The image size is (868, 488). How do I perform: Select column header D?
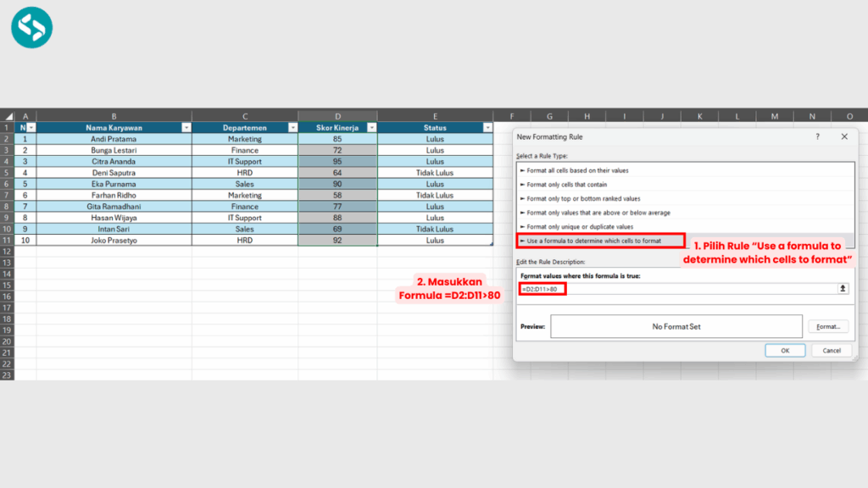coord(337,116)
